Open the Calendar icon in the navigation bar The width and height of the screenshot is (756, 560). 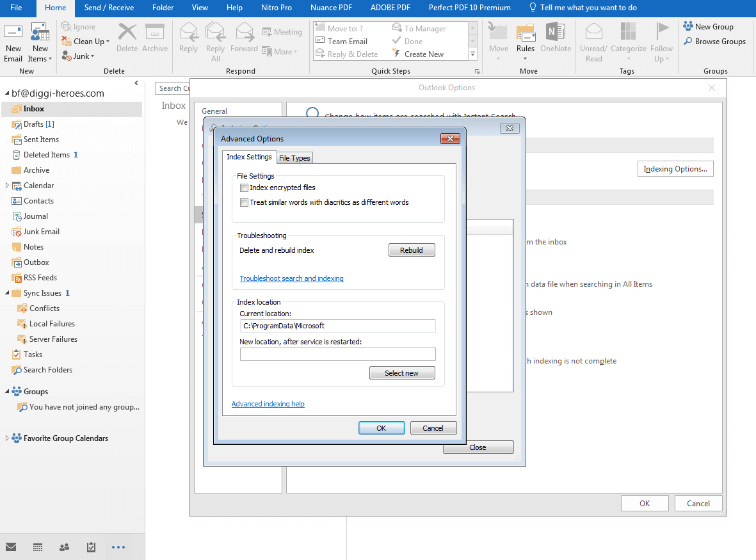click(37, 547)
